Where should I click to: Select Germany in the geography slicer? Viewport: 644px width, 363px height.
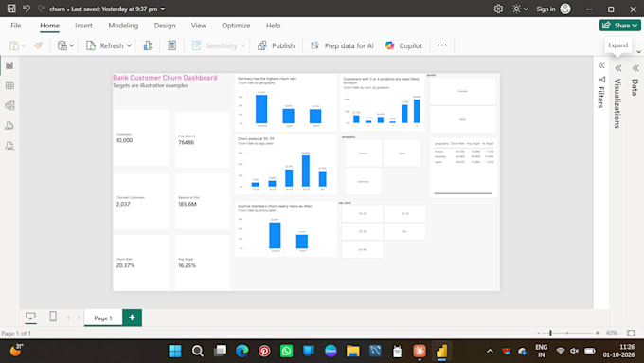[363, 181]
